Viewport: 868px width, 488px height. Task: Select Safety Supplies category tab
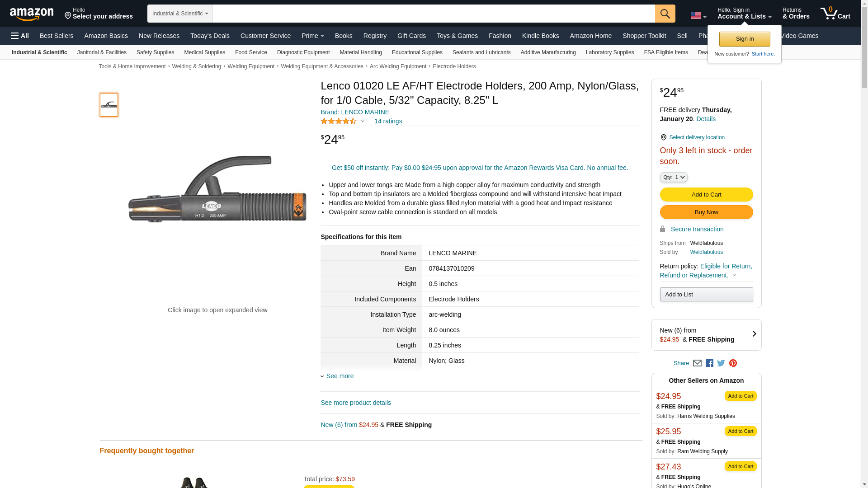click(x=155, y=52)
